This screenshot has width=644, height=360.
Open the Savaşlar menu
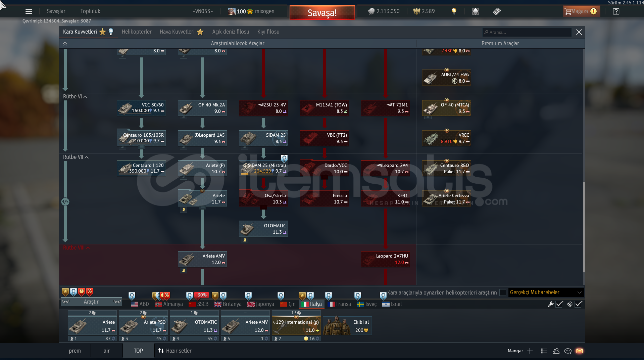click(56, 11)
